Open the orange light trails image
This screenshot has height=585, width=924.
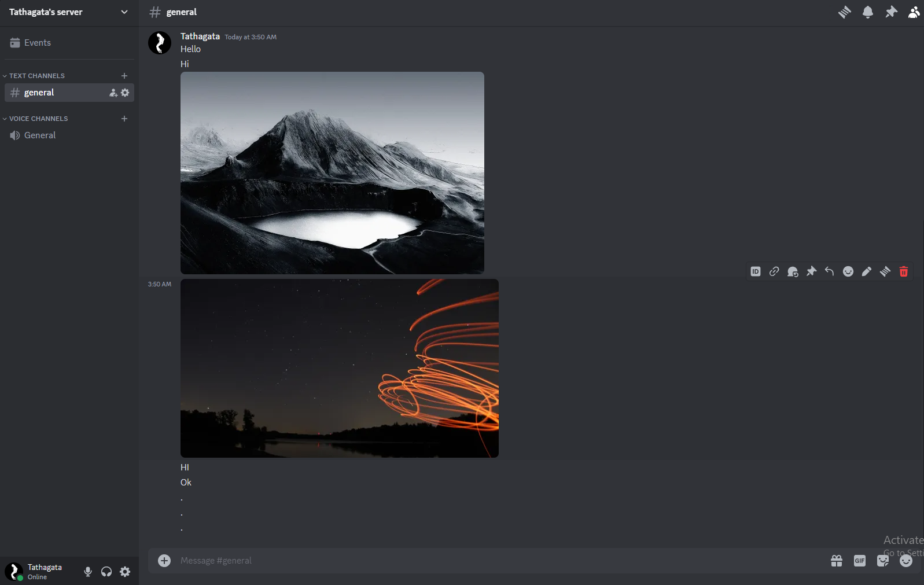pos(340,368)
